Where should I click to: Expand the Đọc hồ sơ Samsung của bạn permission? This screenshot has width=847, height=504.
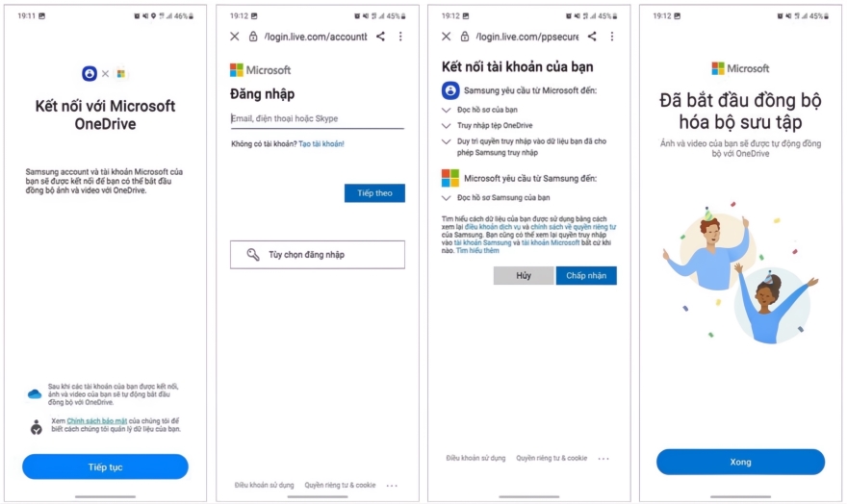click(x=447, y=198)
